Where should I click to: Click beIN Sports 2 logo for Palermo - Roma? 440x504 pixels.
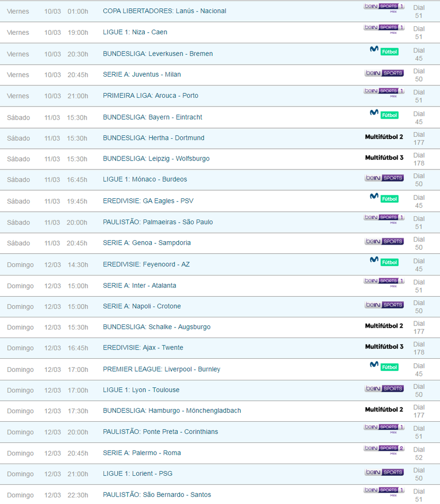click(384, 449)
